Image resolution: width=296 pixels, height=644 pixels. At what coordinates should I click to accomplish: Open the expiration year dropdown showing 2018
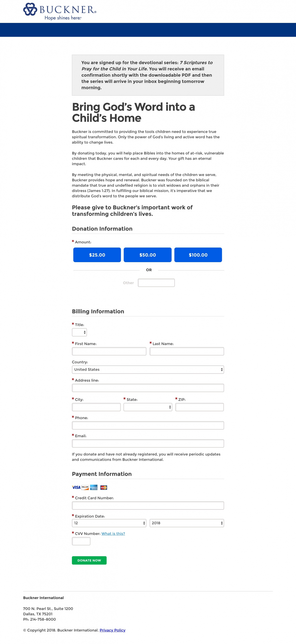[186, 523]
